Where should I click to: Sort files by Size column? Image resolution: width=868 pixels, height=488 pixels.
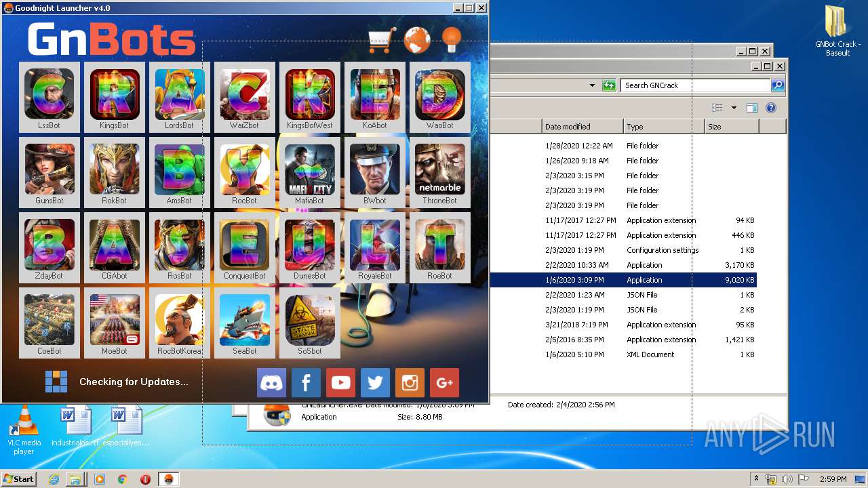click(x=732, y=127)
